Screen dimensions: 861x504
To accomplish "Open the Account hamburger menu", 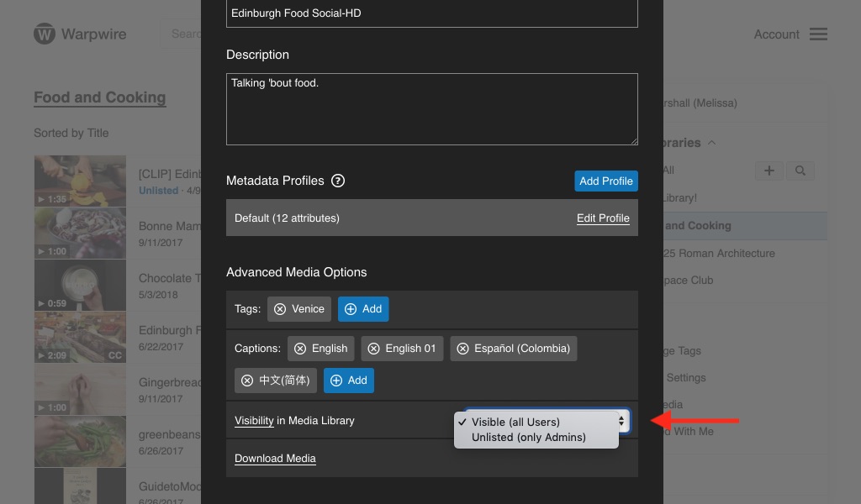I will point(818,34).
